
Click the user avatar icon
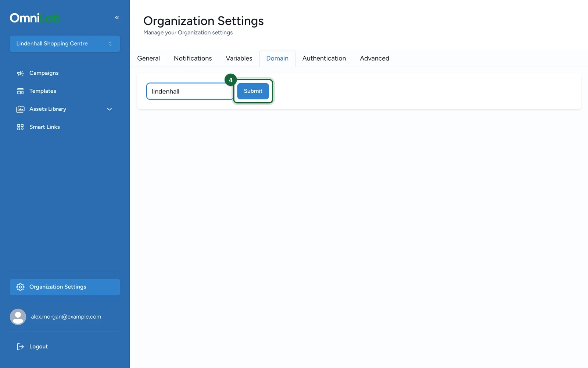point(18,317)
